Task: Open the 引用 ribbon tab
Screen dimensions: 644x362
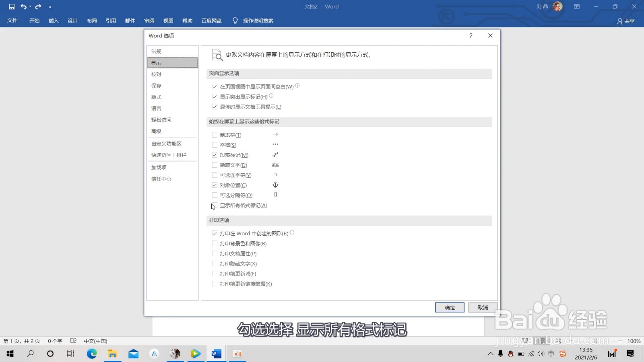Action: click(x=111, y=21)
